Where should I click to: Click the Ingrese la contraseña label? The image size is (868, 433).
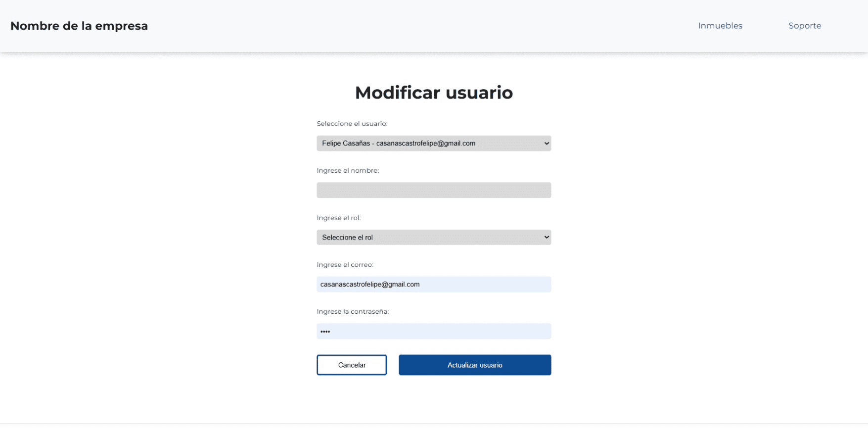click(353, 312)
